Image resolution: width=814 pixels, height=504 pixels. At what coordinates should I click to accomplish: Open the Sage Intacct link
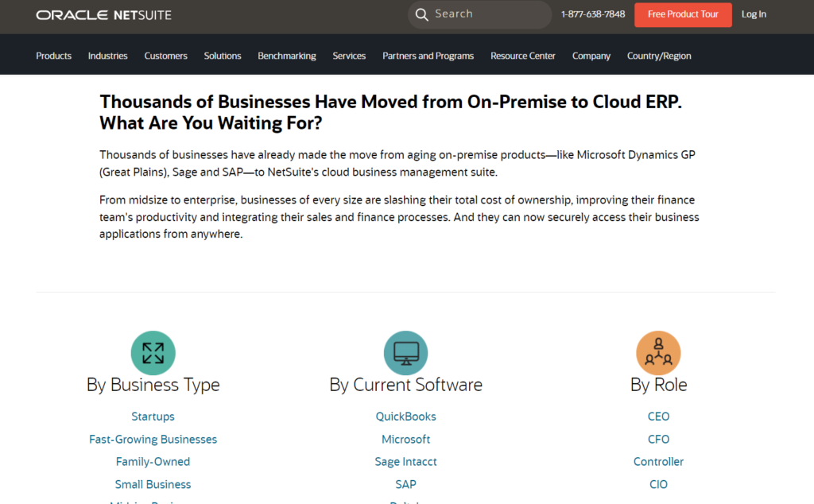pos(406,461)
